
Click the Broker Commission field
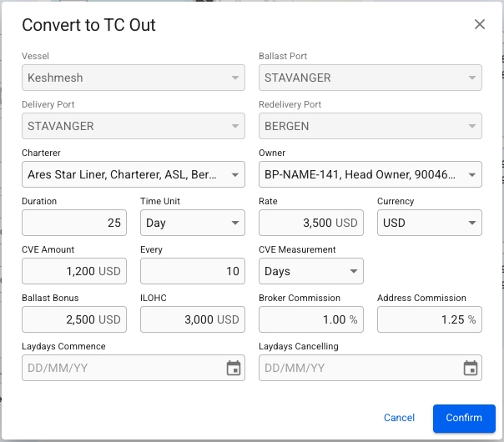tap(310, 319)
